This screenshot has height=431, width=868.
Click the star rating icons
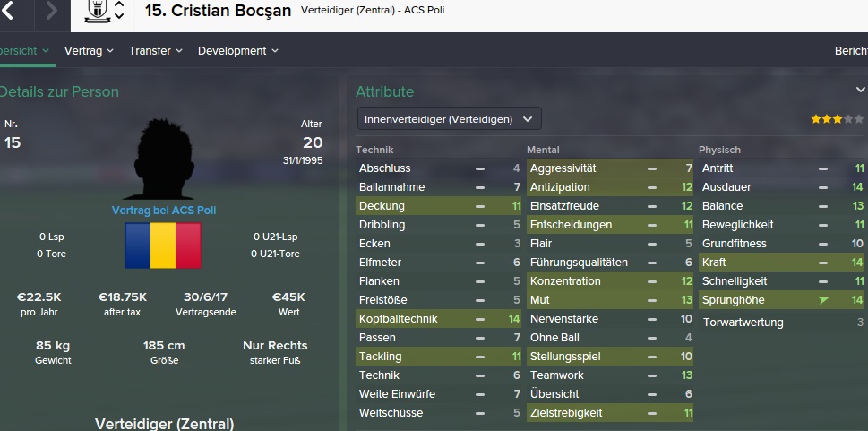point(837,119)
